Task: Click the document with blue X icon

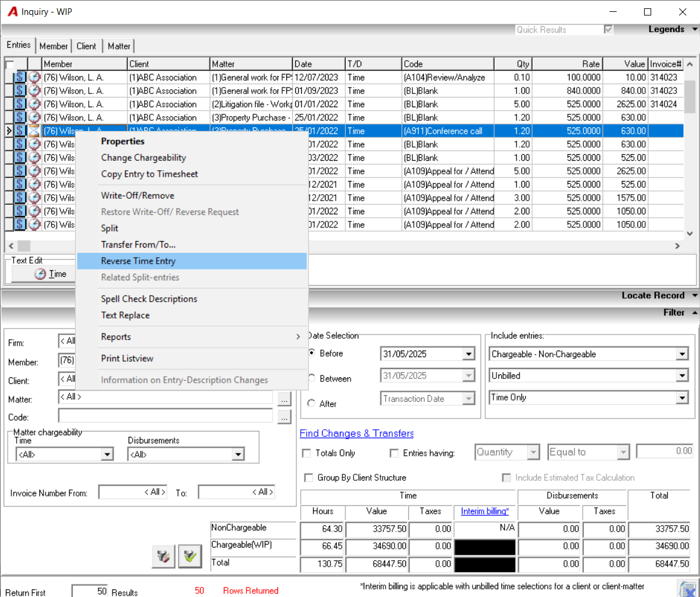Action: point(688,589)
